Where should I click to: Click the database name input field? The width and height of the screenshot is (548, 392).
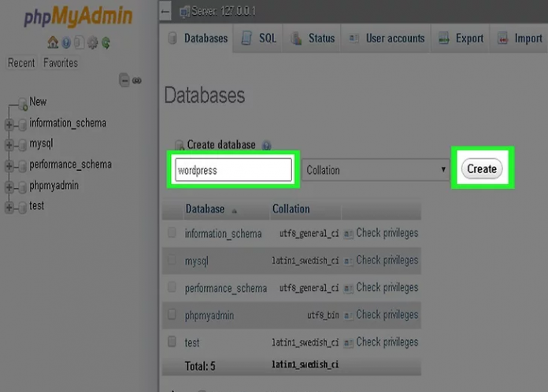[233, 170]
